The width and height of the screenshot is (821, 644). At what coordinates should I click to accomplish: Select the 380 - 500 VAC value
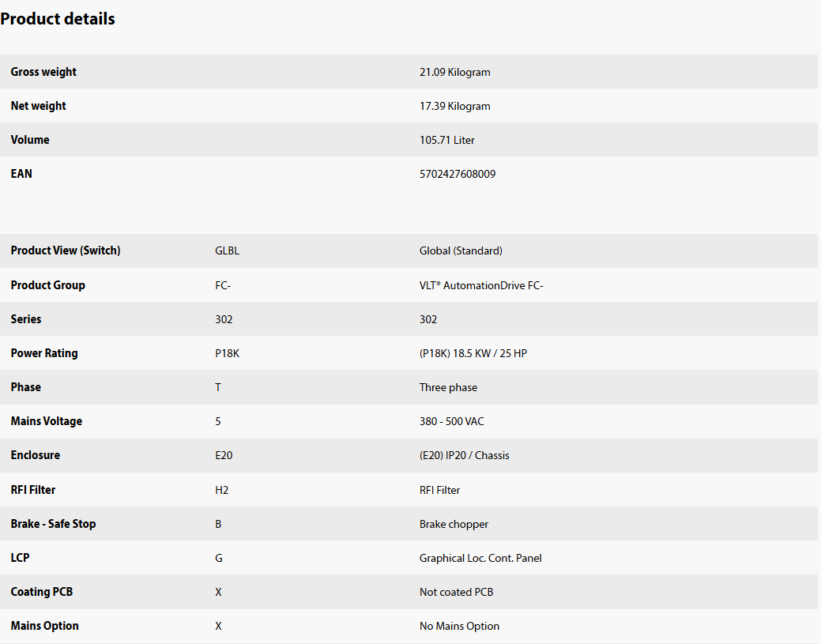[x=451, y=421]
